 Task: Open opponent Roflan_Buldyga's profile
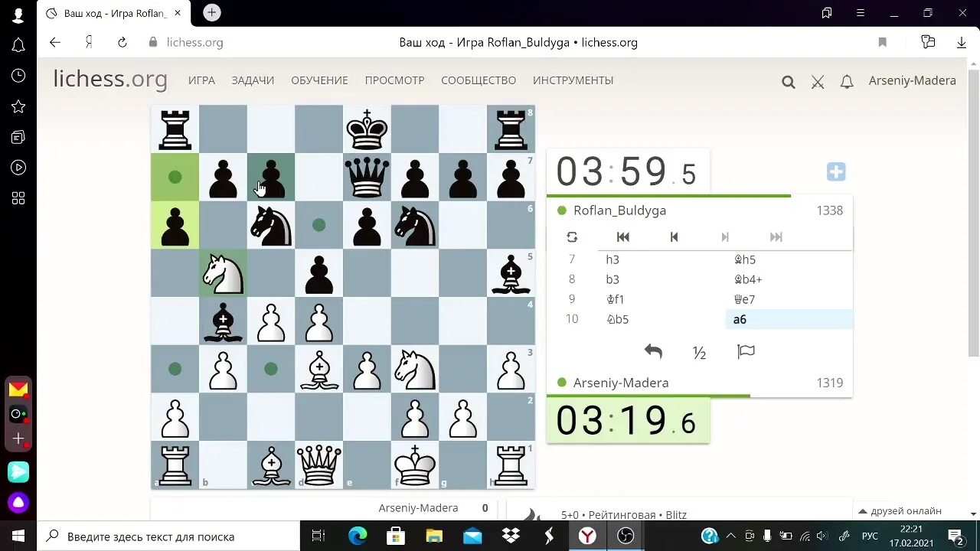tap(619, 210)
